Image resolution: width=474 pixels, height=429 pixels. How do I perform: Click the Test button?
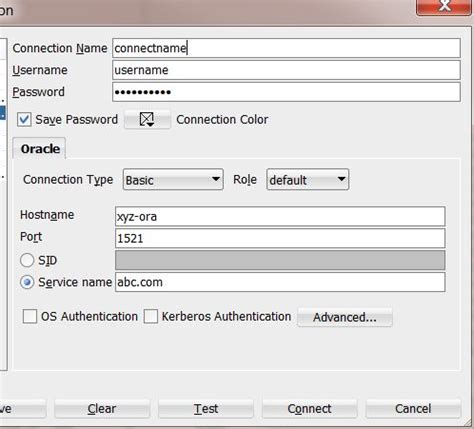pyautogui.click(x=206, y=409)
